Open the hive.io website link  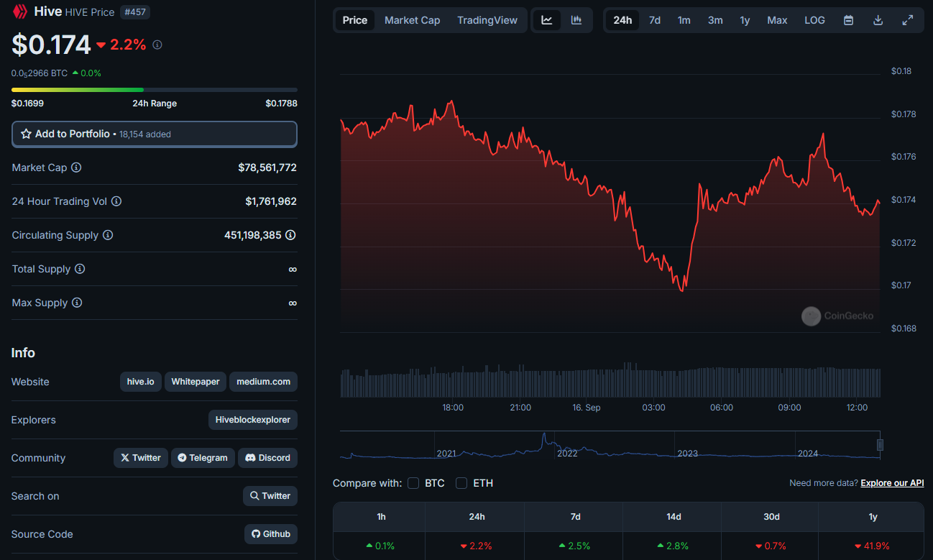tap(141, 382)
